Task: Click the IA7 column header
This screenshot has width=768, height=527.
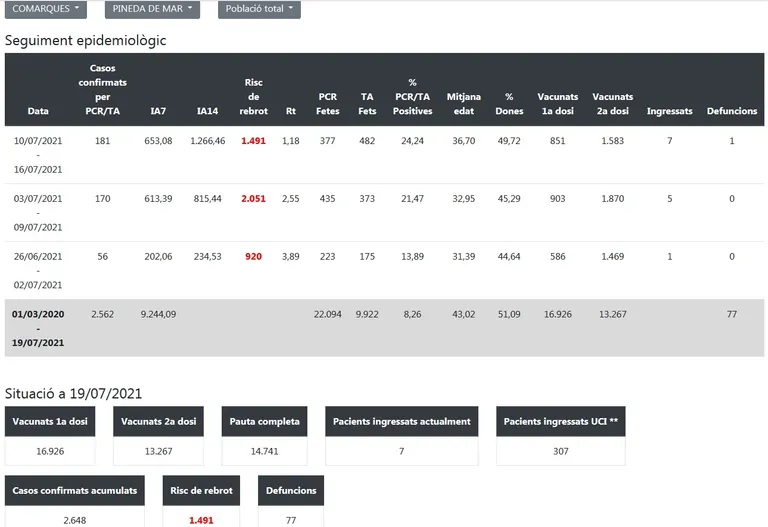Action: coord(158,111)
